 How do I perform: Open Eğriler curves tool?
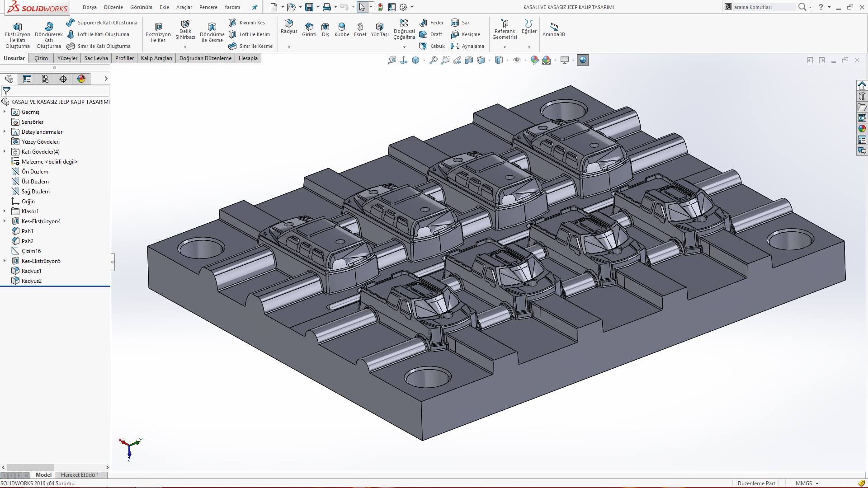click(529, 27)
